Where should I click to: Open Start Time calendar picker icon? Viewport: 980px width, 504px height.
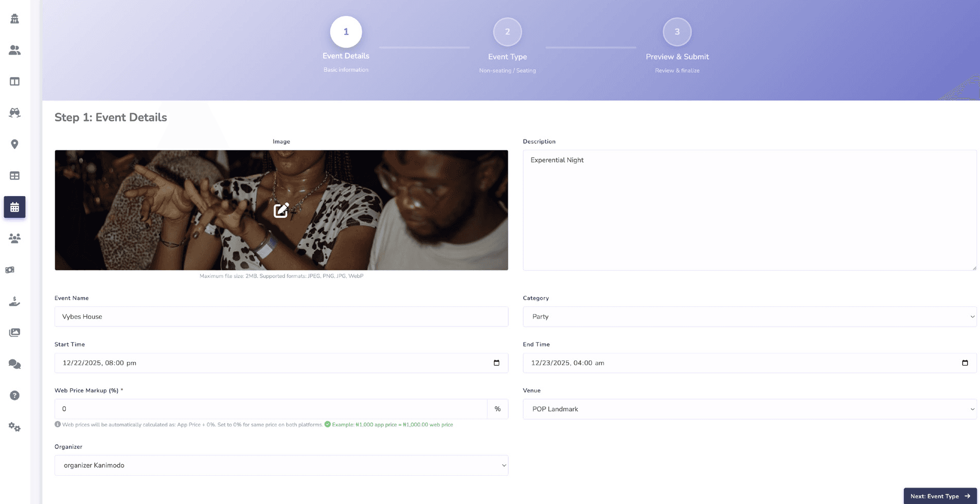(x=496, y=363)
